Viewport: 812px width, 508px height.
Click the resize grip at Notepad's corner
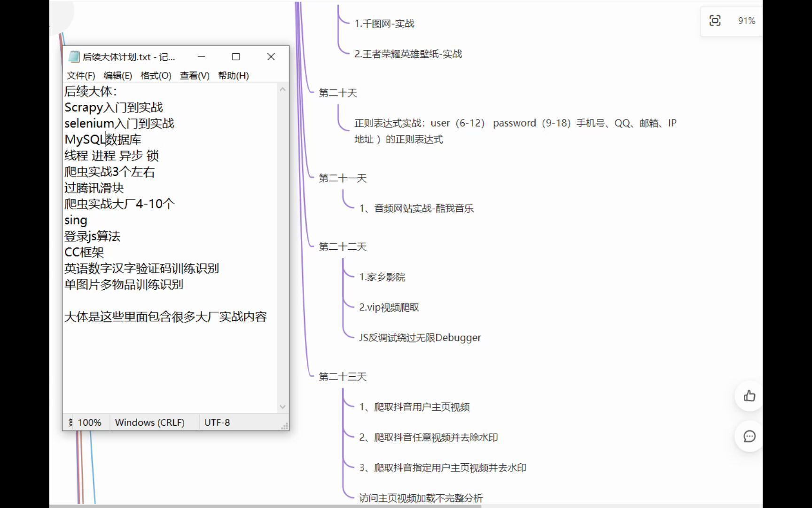(x=285, y=425)
